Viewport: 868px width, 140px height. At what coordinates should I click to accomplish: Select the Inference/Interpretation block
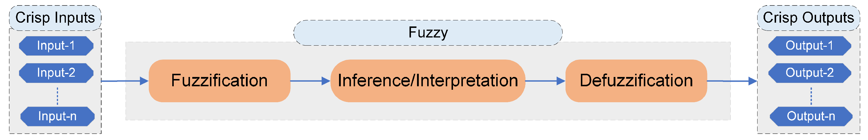(427, 81)
